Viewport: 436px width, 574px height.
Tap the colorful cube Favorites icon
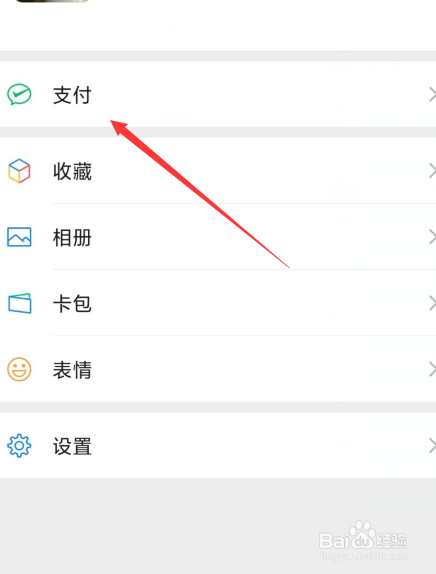click(x=19, y=171)
